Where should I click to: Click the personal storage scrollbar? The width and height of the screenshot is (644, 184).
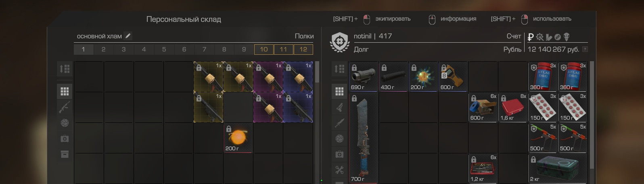[x=317, y=72]
